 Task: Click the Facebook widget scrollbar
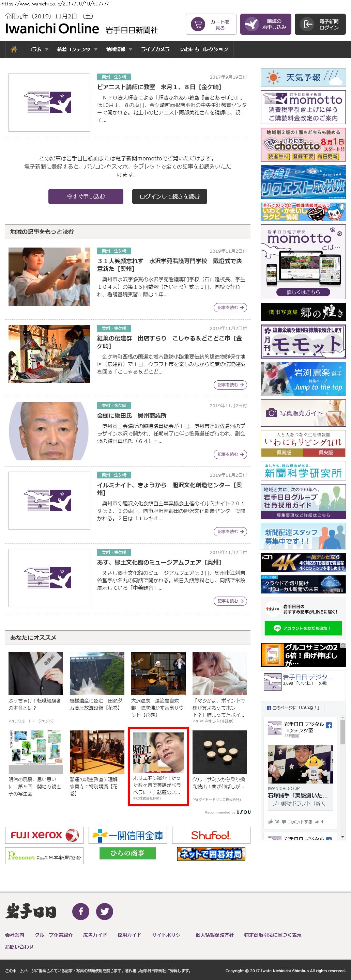point(342,776)
